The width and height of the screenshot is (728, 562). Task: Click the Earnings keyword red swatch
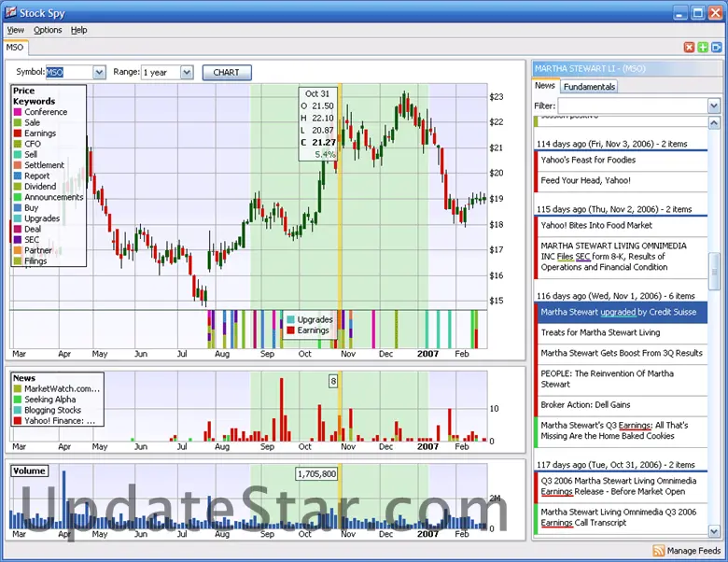coord(18,133)
